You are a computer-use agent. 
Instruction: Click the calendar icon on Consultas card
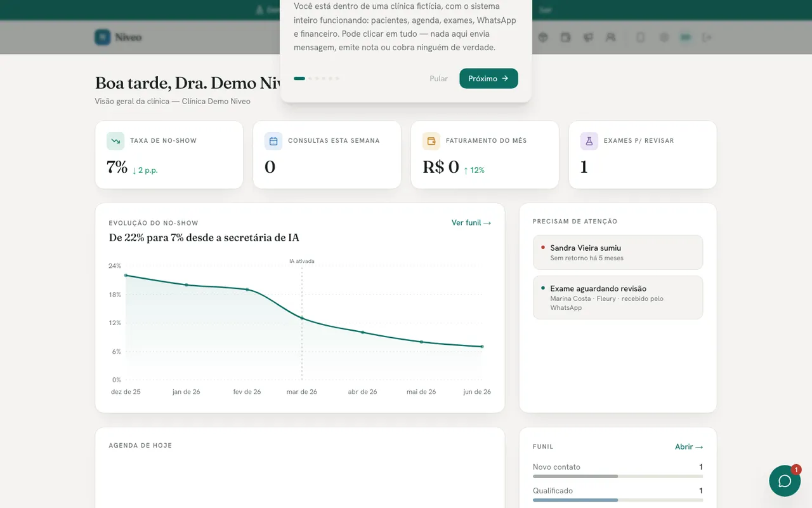pos(273,141)
